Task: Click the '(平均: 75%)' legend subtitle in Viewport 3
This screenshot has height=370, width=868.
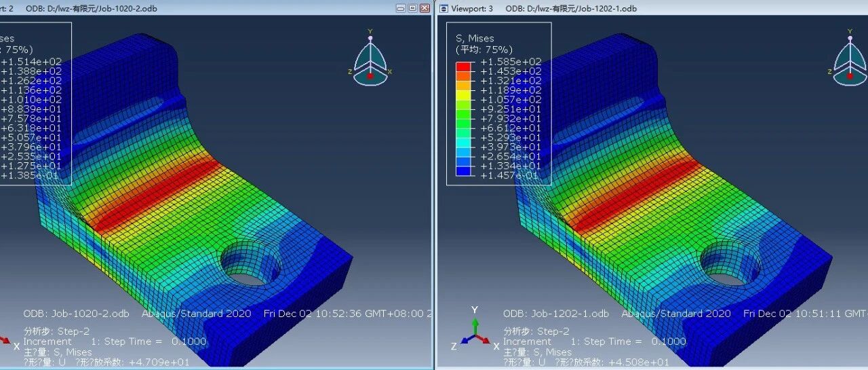Action: pyautogui.click(x=484, y=50)
